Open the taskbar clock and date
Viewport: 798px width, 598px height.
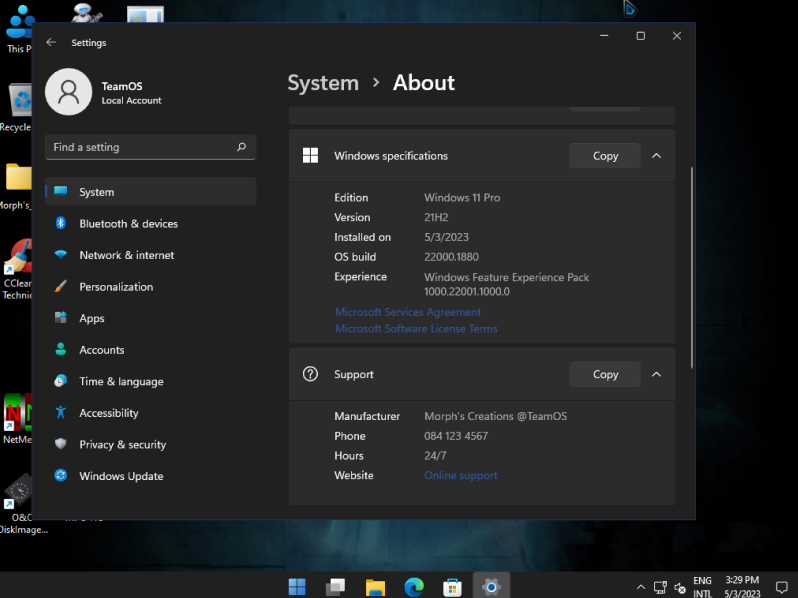tap(742, 587)
